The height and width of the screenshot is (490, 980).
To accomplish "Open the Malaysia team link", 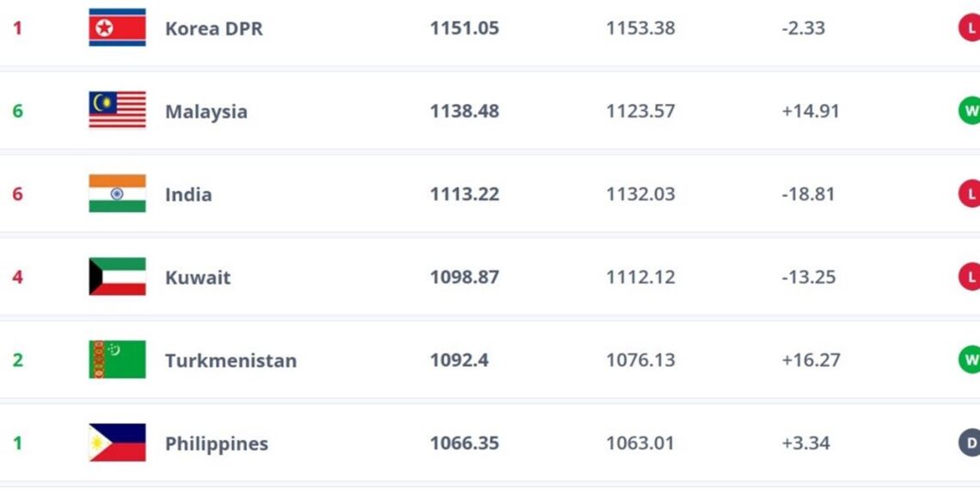I will click(206, 112).
